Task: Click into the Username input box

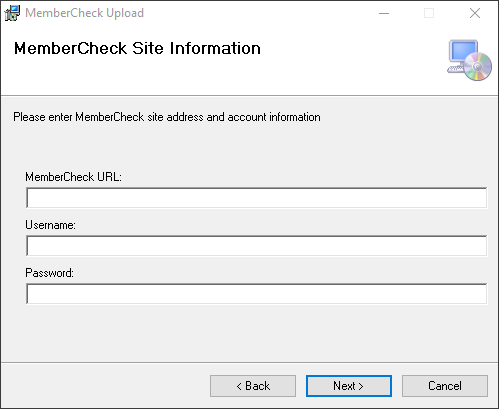Action: click(x=256, y=246)
